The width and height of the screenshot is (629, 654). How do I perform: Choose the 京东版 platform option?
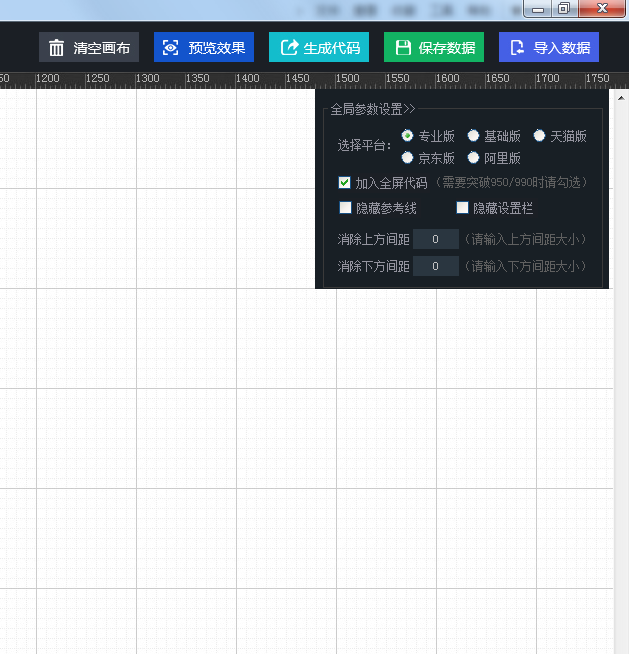(x=407, y=158)
